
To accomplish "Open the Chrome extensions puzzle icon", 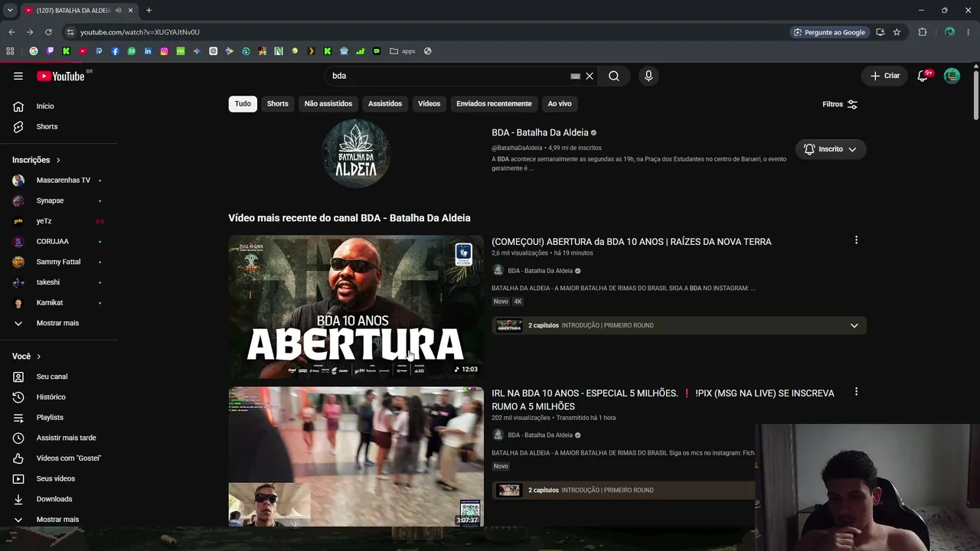I will click(923, 32).
